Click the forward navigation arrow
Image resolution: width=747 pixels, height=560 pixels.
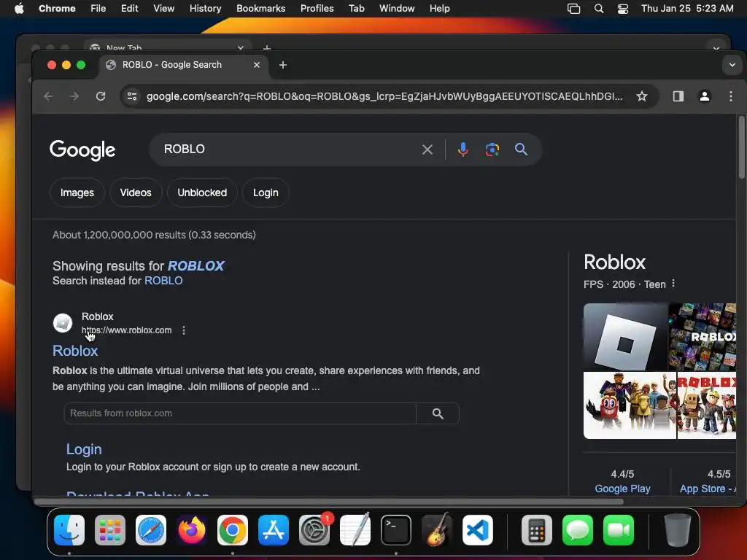74,96
